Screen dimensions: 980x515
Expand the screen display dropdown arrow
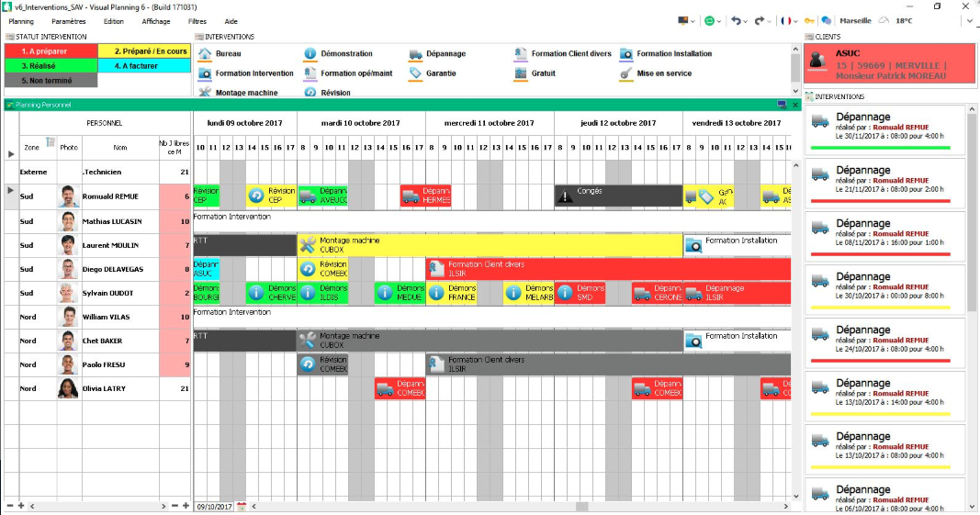pyautogui.click(x=693, y=21)
